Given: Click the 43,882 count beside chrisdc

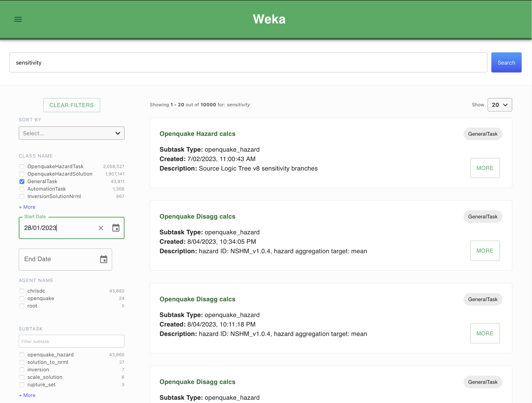Looking at the screenshot, I should pos(117,291).
